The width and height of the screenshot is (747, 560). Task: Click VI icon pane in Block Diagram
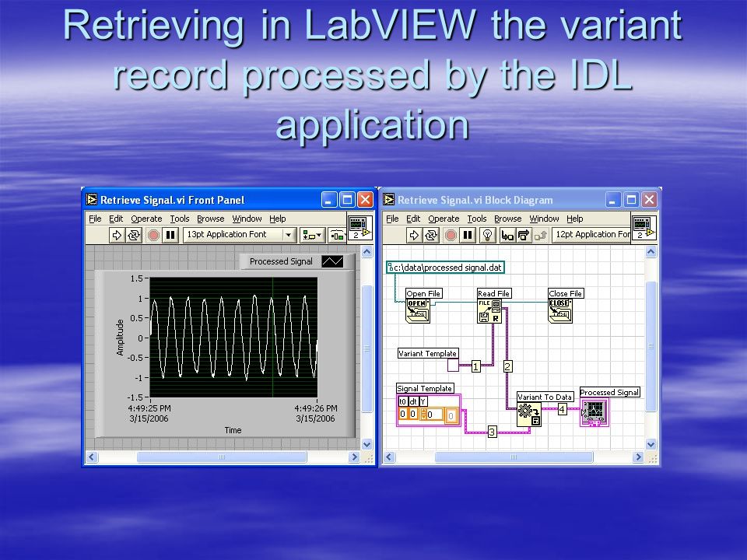click(644, 228)
